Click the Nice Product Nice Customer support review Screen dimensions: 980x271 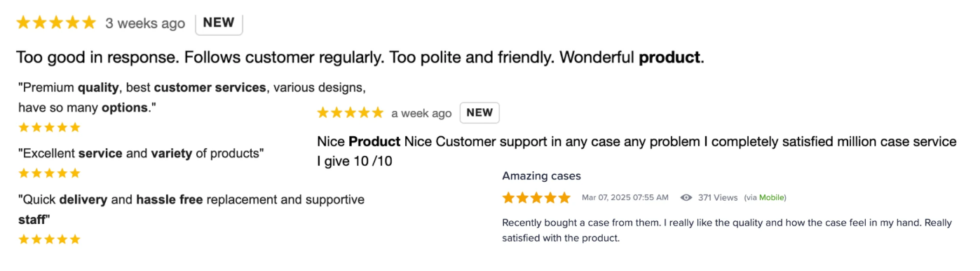tap(637, 152)
